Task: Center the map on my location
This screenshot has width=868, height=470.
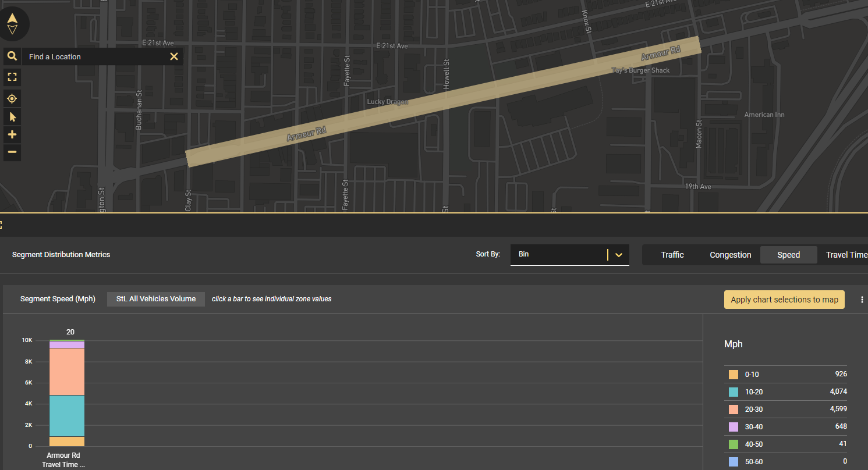Action: 12,99
